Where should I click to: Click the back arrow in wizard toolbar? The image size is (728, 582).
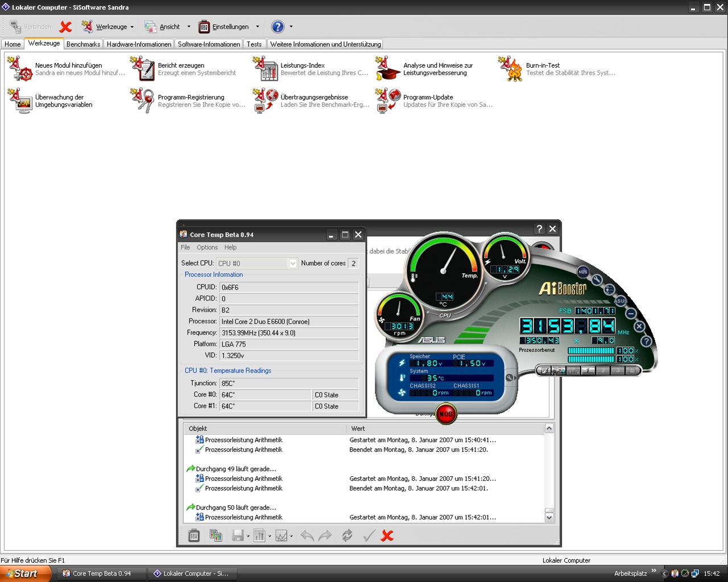(x=307, y=535)
